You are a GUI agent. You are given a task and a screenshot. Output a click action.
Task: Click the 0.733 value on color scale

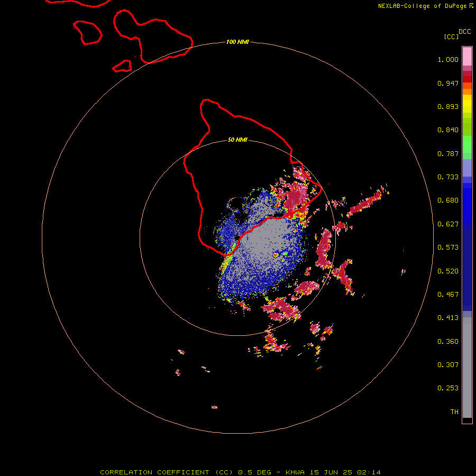coord(448,177)
